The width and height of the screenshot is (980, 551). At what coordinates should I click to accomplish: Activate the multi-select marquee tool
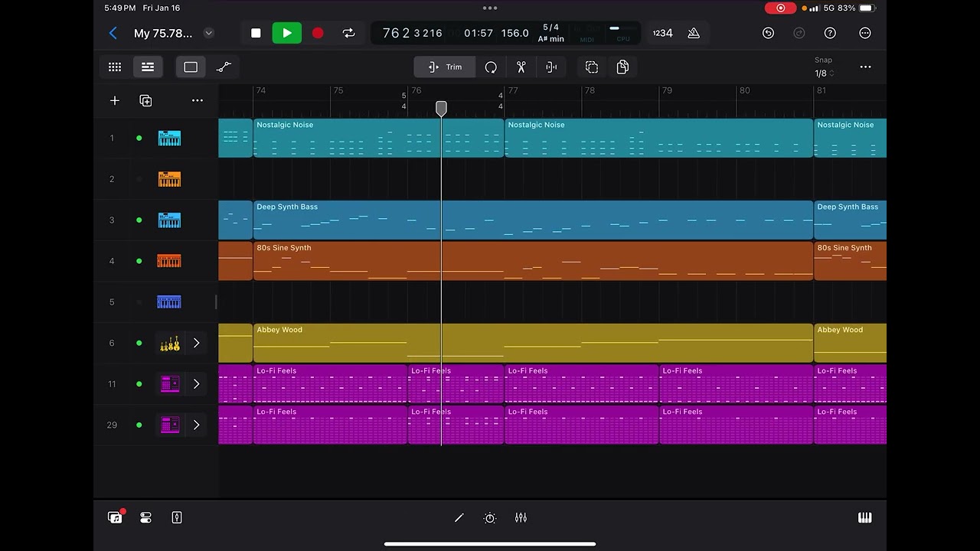[x=592, y=67]
